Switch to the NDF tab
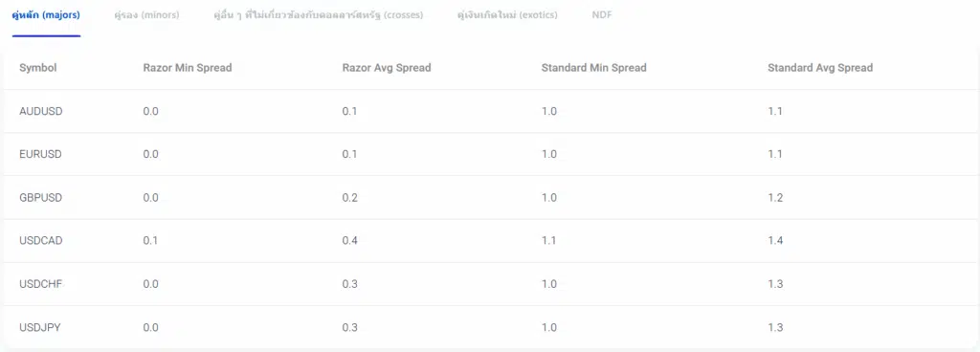 click(602, 15)
